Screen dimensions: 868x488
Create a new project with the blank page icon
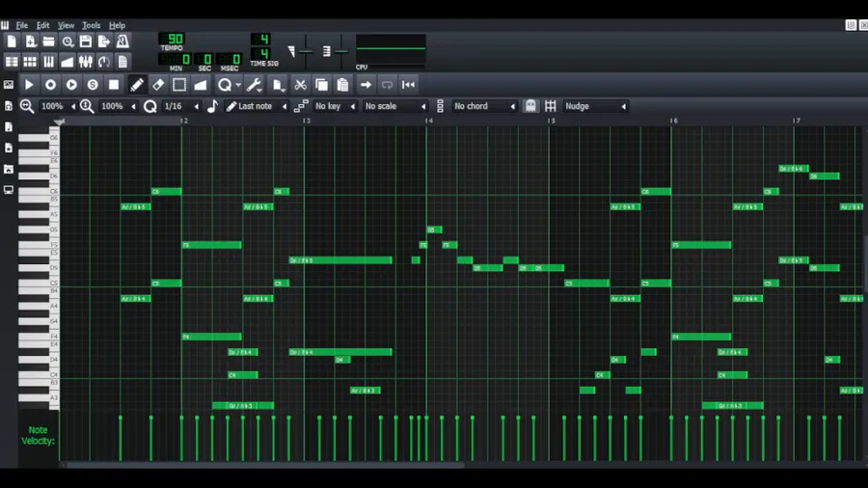12,41
